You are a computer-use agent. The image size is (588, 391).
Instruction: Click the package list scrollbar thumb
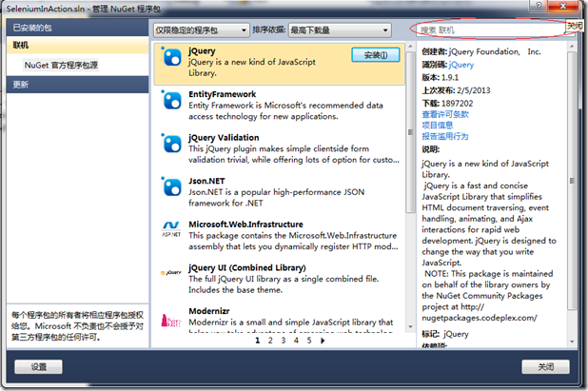pyautogui.click(x=411, y=131)
